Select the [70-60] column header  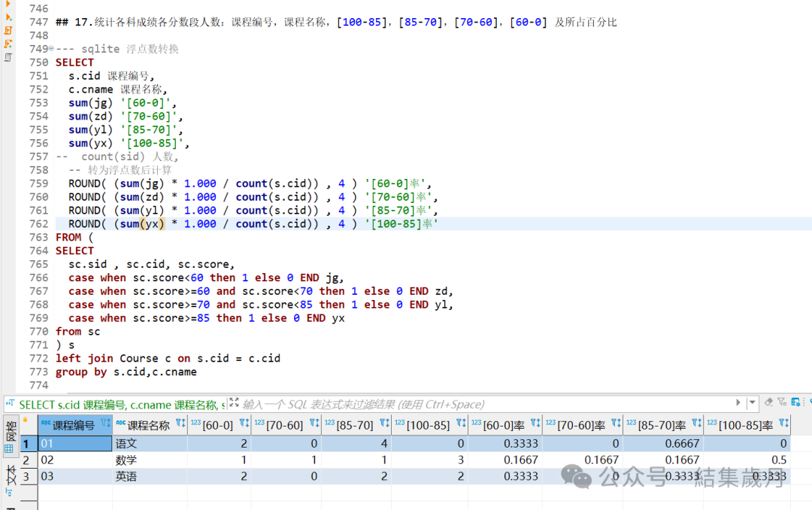click(x=284, y=426)
